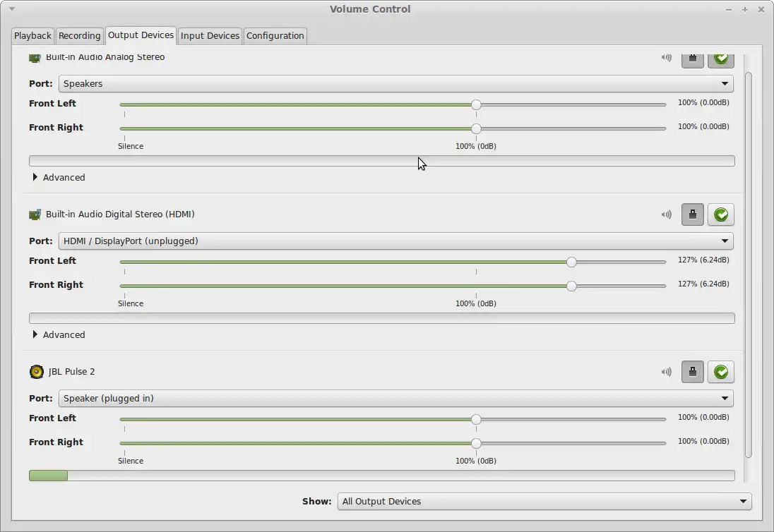Click HDMI Front Left slider handle
The height and width of the screenshot is (532, 774).
[571, 262]
